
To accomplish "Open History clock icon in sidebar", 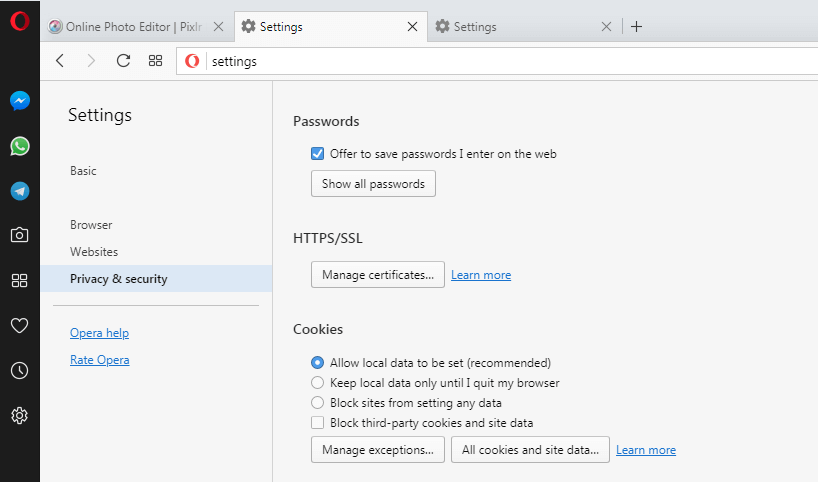I will 19,370.
